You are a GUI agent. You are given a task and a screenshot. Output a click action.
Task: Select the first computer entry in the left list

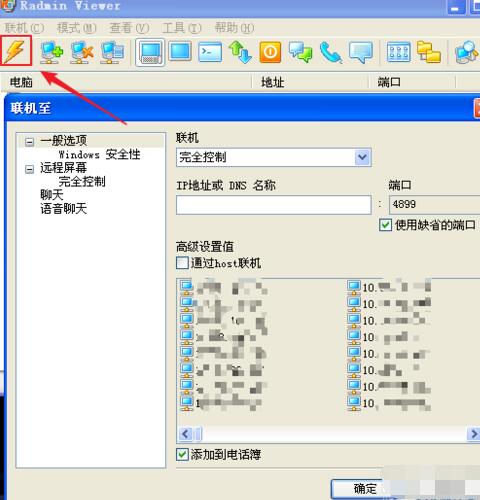click(223, 287)
